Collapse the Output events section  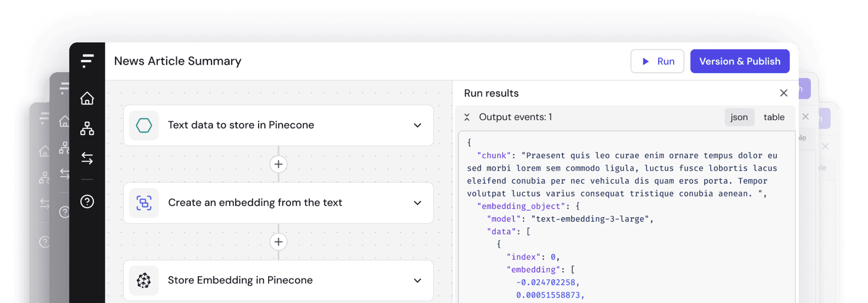point(467,117)
